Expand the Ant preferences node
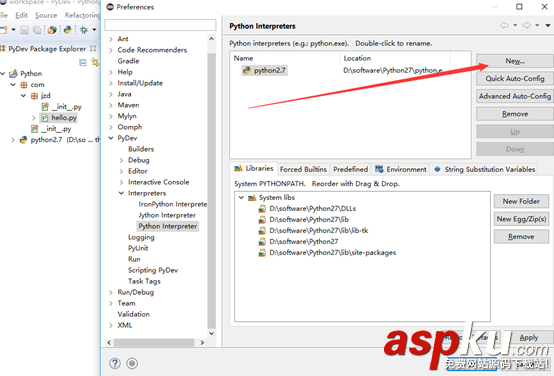Viewport: 554px width, 376px height. (111, 39)
